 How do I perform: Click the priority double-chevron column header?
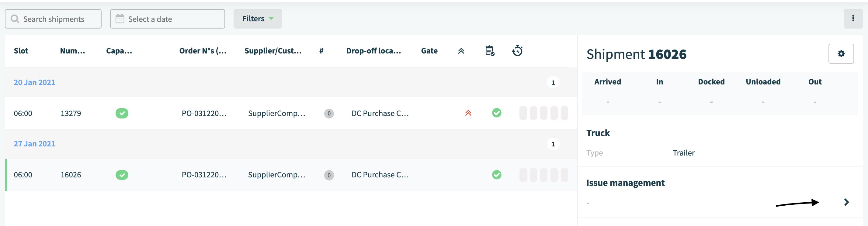click(x=461, y=51)
